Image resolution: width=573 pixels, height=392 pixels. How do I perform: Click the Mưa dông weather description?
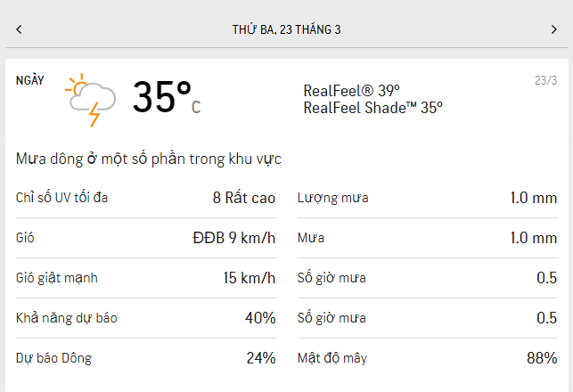(x=149, y=159)
